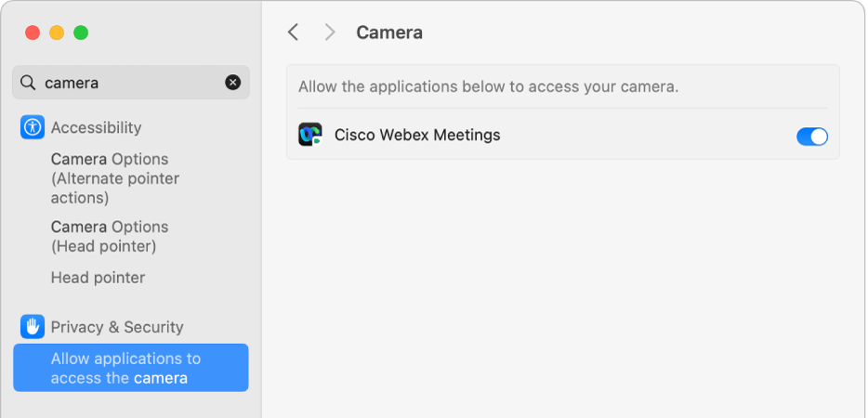Click the blue Accessibility icon
Screen dimensions: 868x418
point(33,127)
